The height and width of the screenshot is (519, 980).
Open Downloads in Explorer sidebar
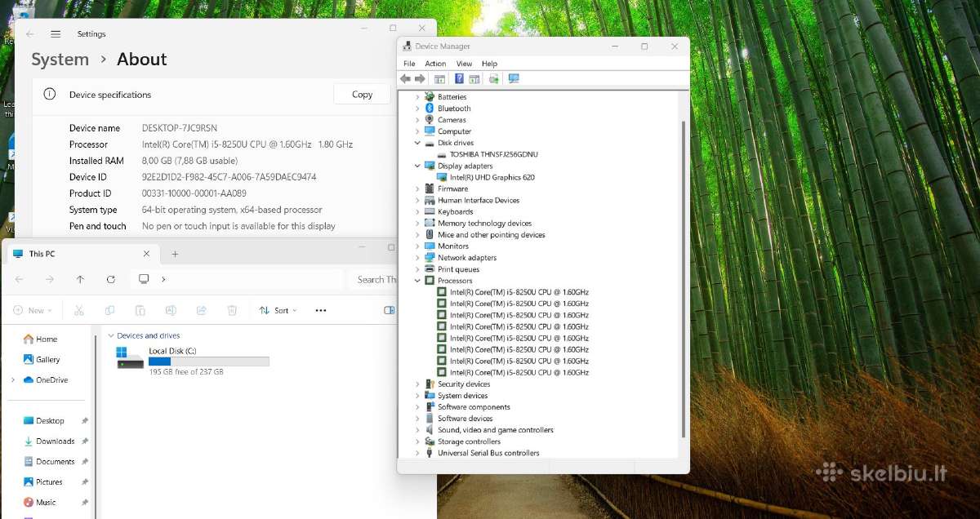coord(49,441)
